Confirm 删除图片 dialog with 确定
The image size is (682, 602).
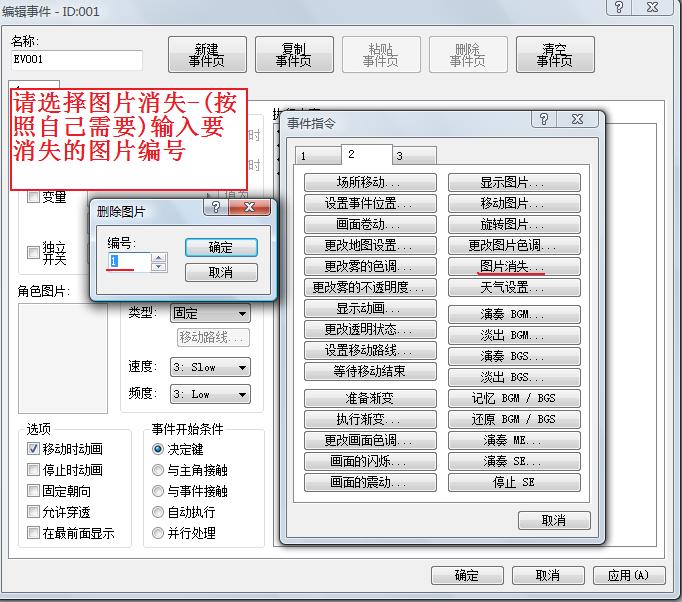(x=221, y=247)
